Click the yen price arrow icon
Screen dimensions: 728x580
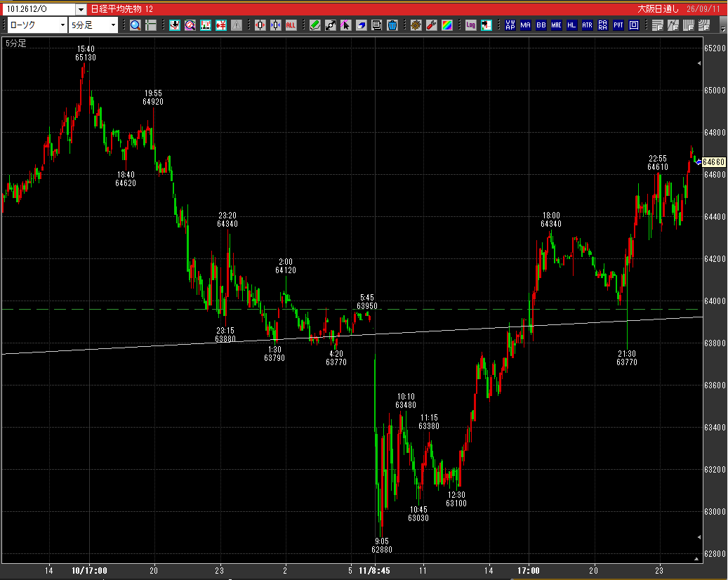click(x=221, y=25)
